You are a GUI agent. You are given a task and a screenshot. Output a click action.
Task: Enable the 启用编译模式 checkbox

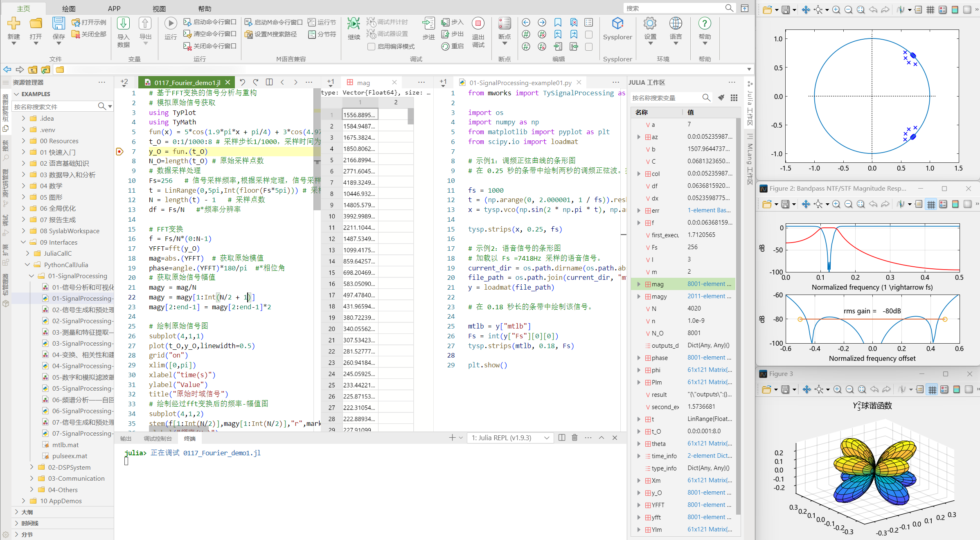pyautogui.click(x=371, y=47)
